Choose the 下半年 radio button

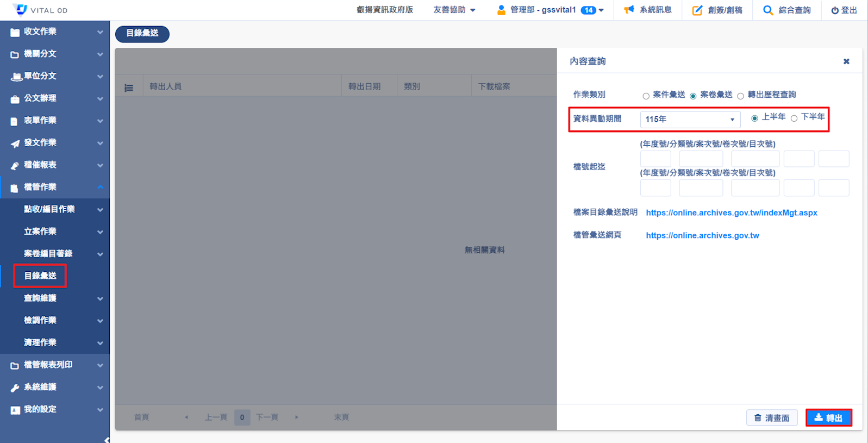pyautogui.click(x=794, y=118)
